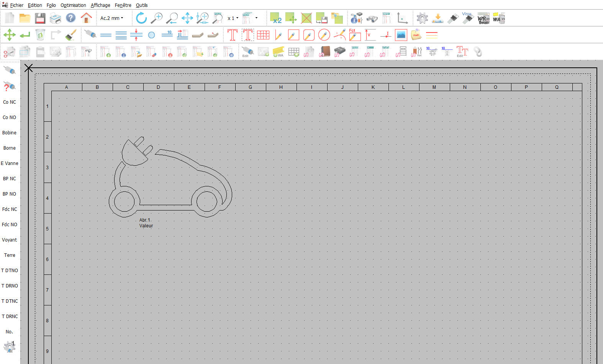This screenshot has height=364, width=603.
Task: Click the printer icon
Action: [56, 18]
